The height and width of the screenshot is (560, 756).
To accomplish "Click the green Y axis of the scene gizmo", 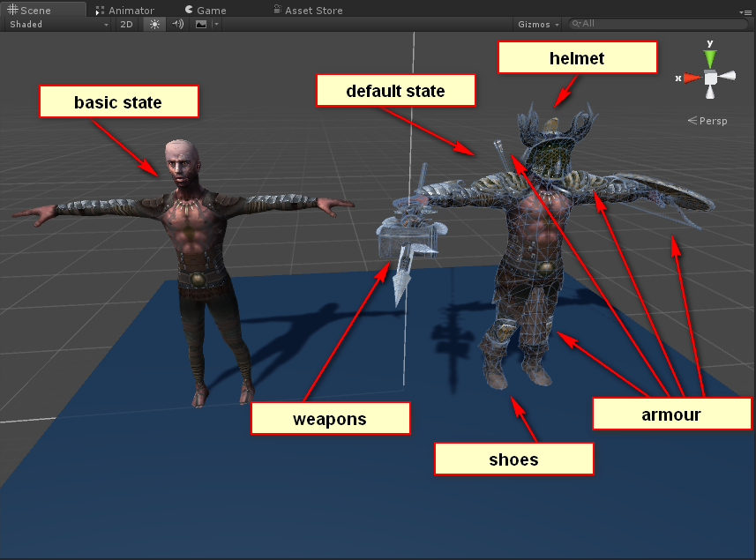I will coord(710,56).
